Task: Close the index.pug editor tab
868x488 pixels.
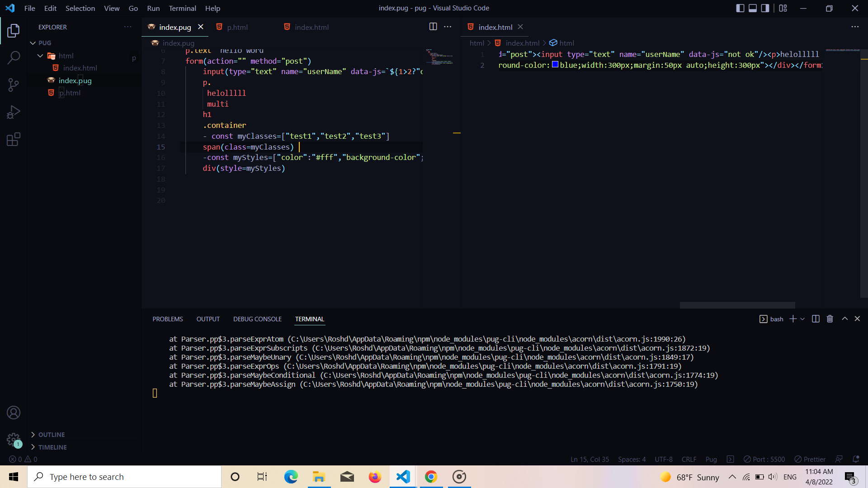Action: point(201,27)
